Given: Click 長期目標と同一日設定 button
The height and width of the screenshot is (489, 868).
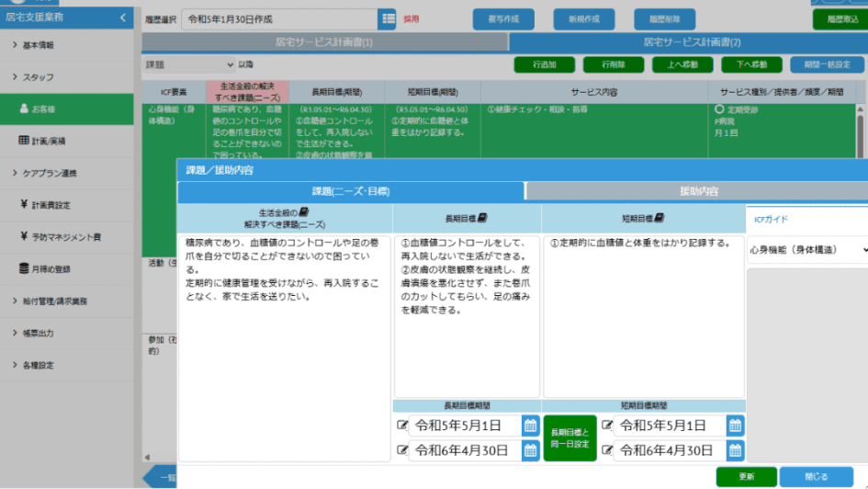Looking at the screenshot, I should pyautogui.click(x=569, y=438).
